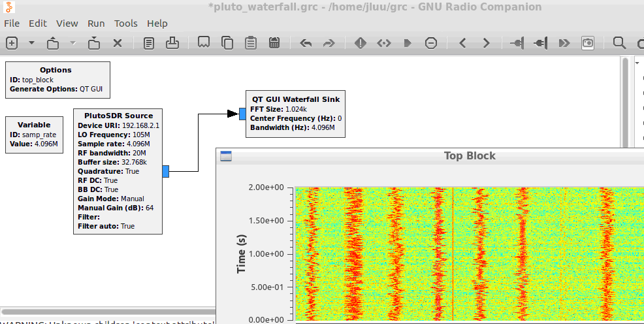Screen dimensions: 644x324
Task: Cut the selected block using the Cut icon
Action: (x=204, y=42)
